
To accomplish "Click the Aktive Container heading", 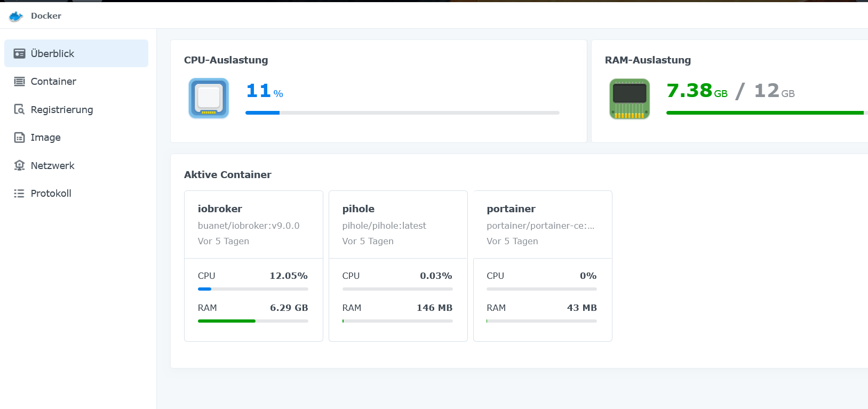I will point(228,175).
